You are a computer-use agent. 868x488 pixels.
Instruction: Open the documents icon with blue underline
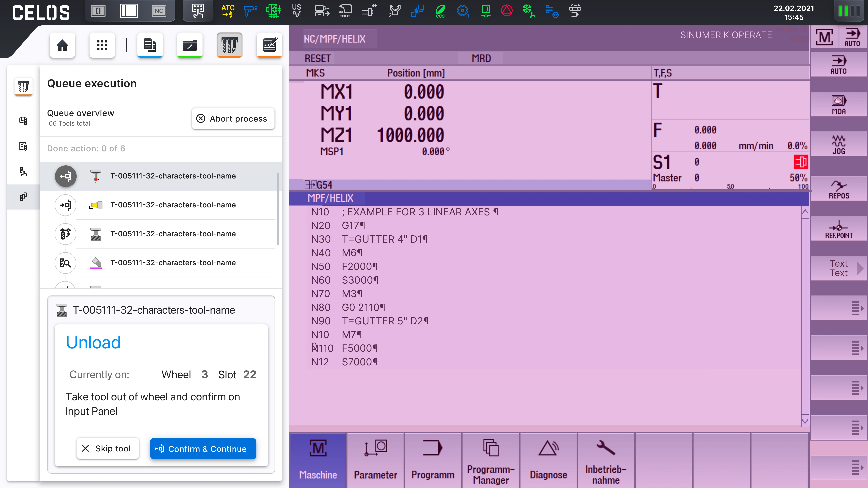150,45
